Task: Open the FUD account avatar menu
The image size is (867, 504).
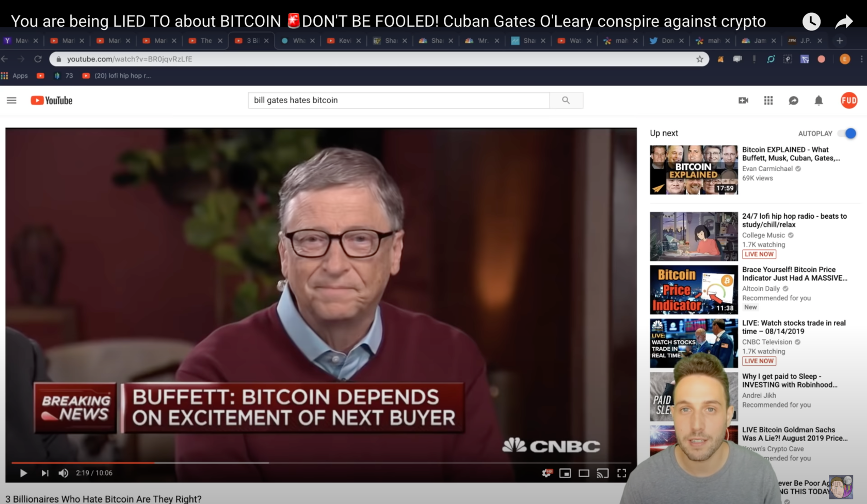Action: point(849,100)
